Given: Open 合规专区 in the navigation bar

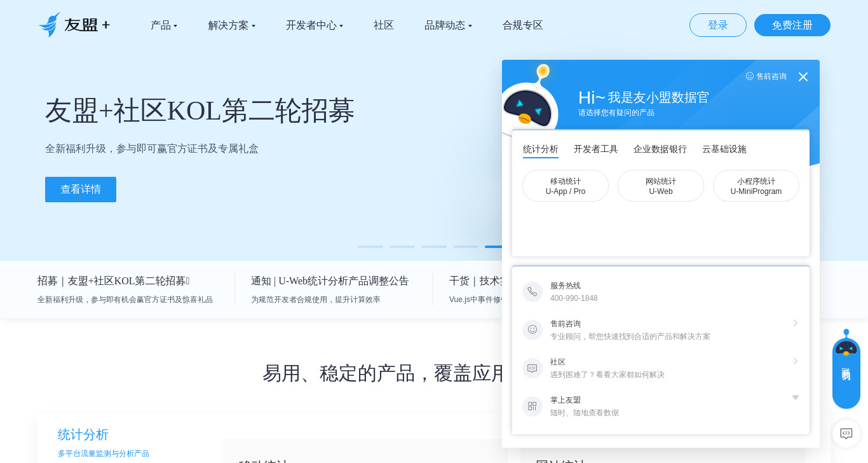Looking at the screenshot, I should tap(523, 25).
